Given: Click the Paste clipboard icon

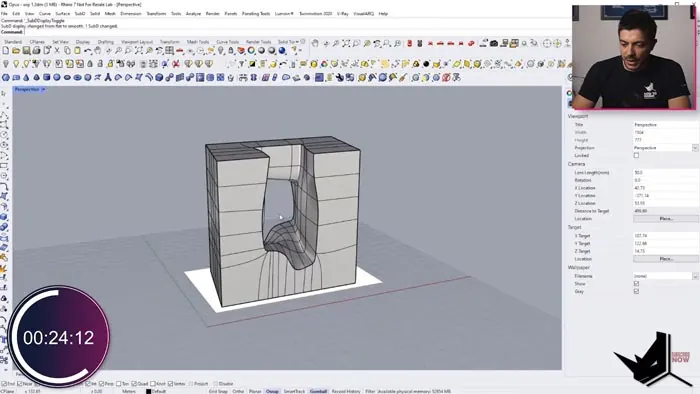Looking at the screenshot, I should pyautogui.click(x=77, y=50).
